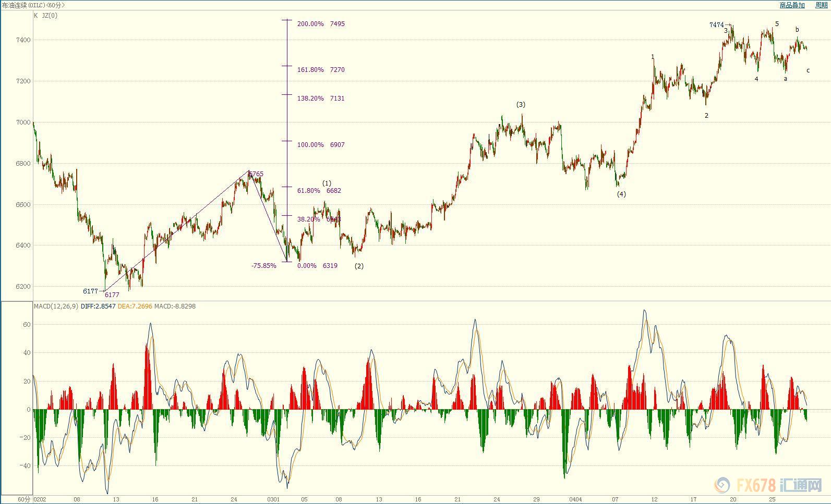Click the -75.85% retracement label
This screenshot has height=504, width=831.
tap(263, 266)
